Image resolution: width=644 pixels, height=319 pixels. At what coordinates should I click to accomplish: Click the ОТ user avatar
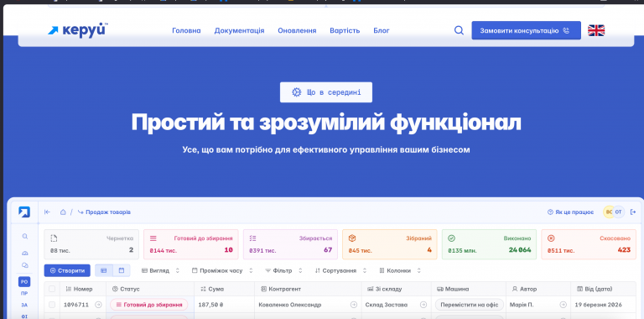(619, 212)
